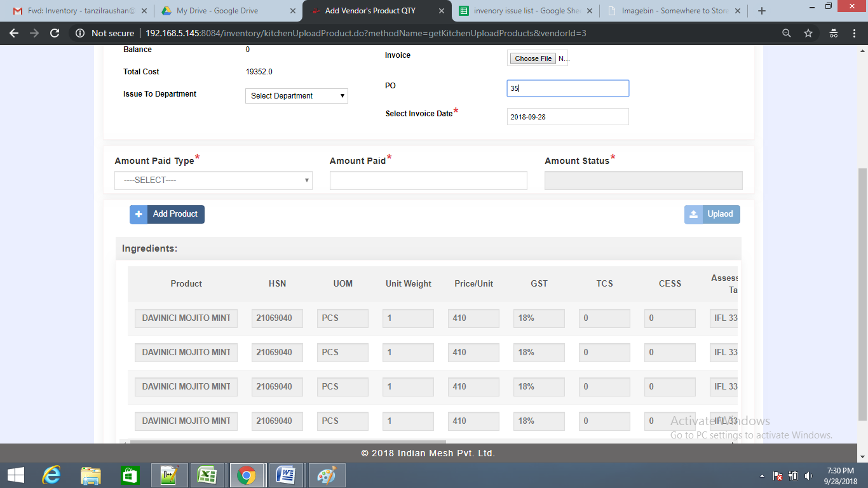Open the Issue To Department dropdown
The image size is (868, 488).
tap(297, 96)
